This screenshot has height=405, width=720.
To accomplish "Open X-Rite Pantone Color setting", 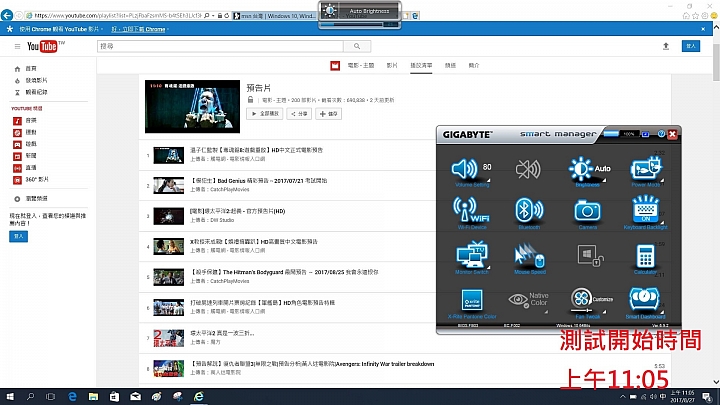I will [x=472, y=304].
